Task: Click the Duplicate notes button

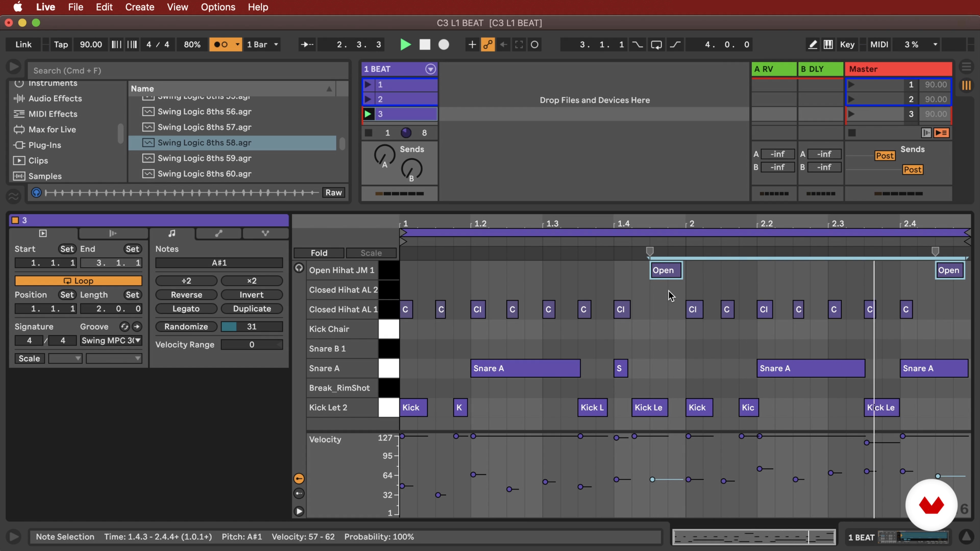Action: pos(252,308)
